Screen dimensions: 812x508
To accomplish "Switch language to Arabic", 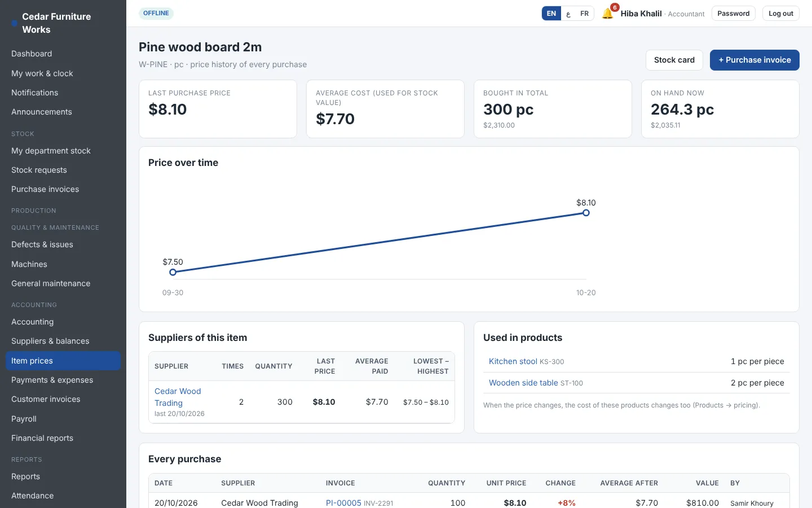I will tap(568, 14).
